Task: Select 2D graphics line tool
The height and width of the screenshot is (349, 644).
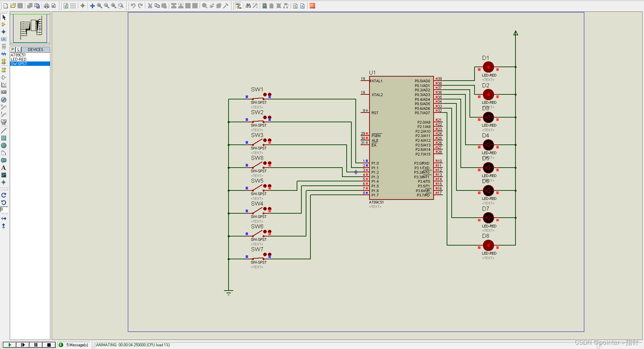Action: 4,131
